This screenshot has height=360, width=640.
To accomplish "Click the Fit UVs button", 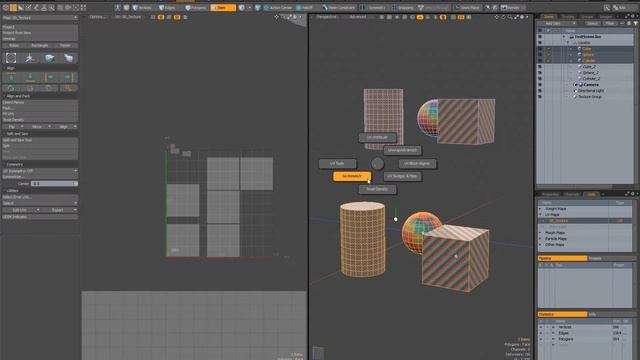I will (x=40, y=114).
